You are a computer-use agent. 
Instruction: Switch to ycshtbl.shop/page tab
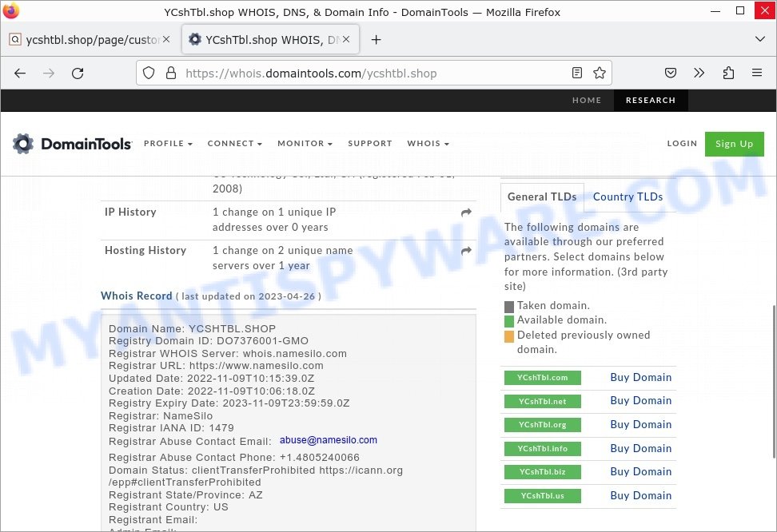click(x=90, y=40)
